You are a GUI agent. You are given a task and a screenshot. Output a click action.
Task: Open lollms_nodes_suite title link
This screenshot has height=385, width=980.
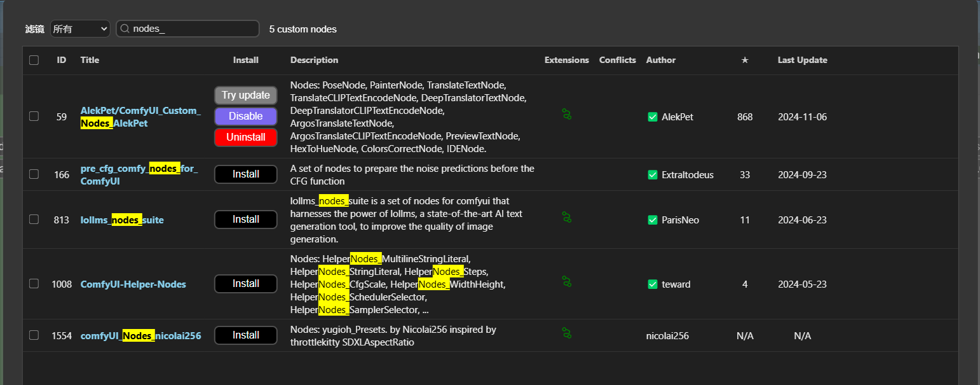click(122, 220)
